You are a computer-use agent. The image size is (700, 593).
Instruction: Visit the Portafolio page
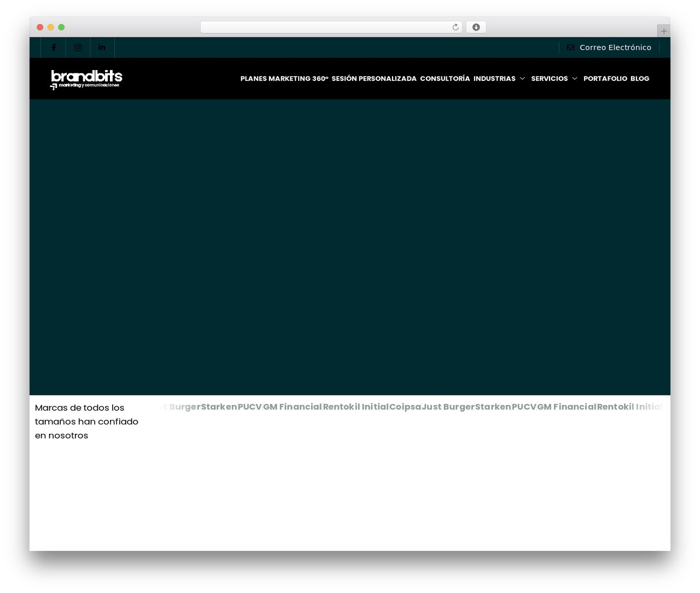[605, 79]
